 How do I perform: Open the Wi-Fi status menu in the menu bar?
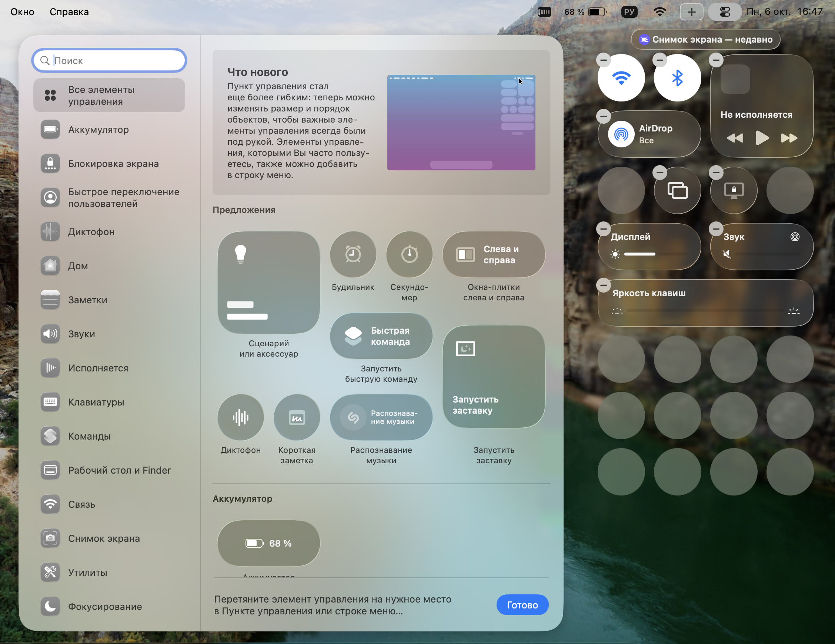click(659, 12)
